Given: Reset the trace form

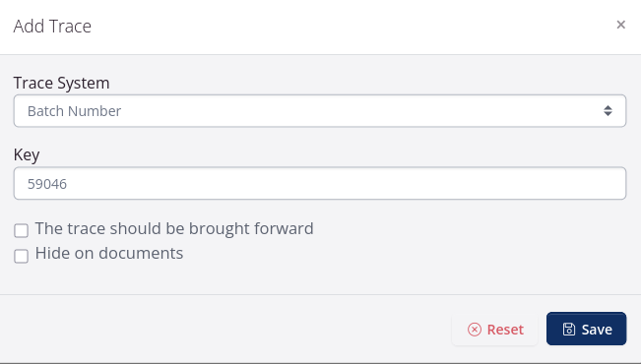Looking at the screenshot, I should (494, 330).
